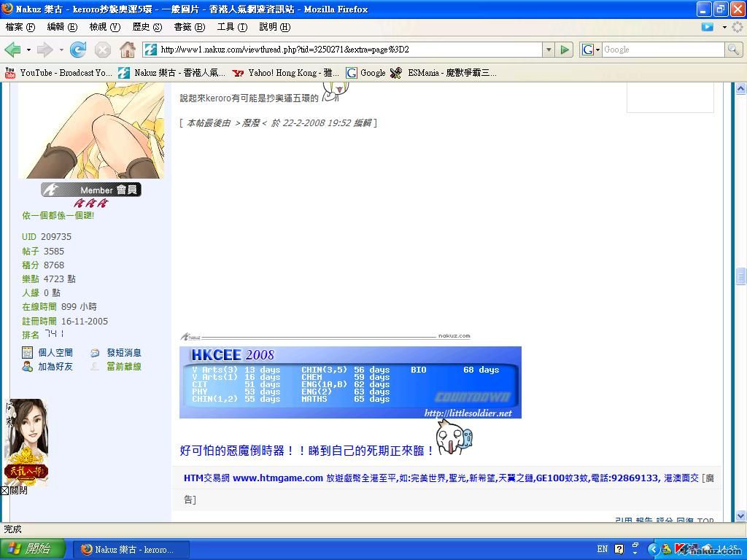This screenshot has width=747, height=560.
Task: Go to the Home page icon
Action: (128, 50)
